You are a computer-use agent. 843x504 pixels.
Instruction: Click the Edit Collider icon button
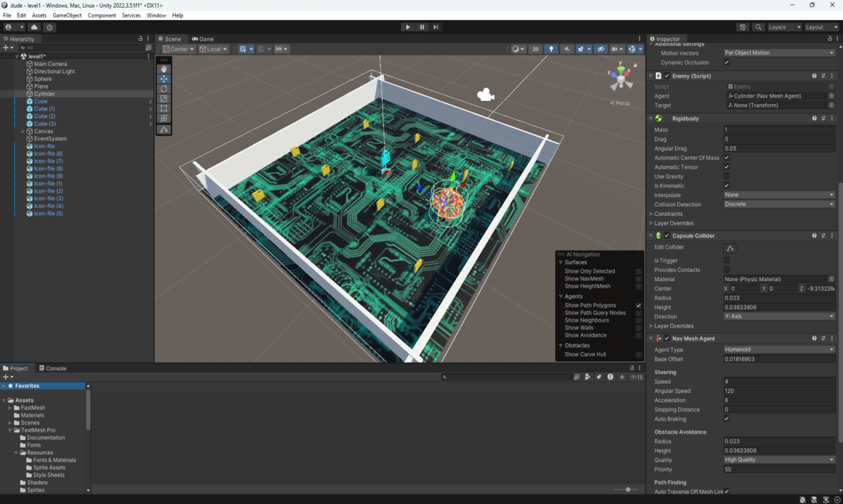click(730, 248)
